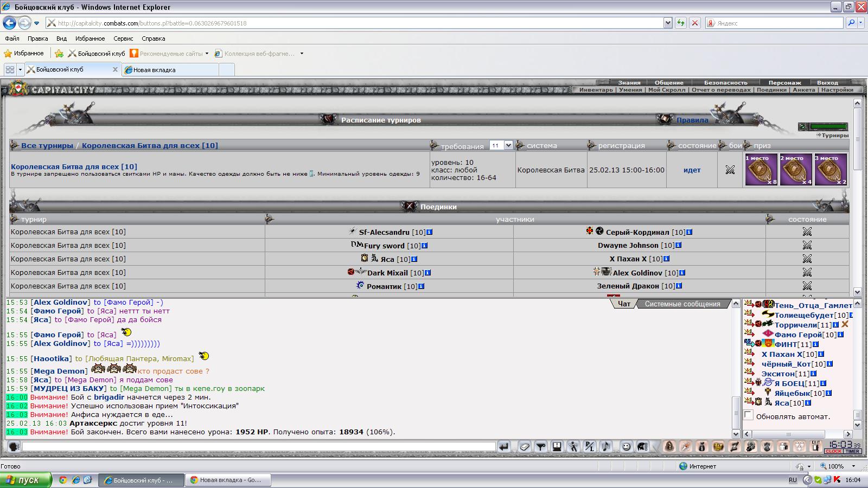868x488 pixels.
Task: Click the coin hand icon in bottom bar
Action: [x=751, y=446]
